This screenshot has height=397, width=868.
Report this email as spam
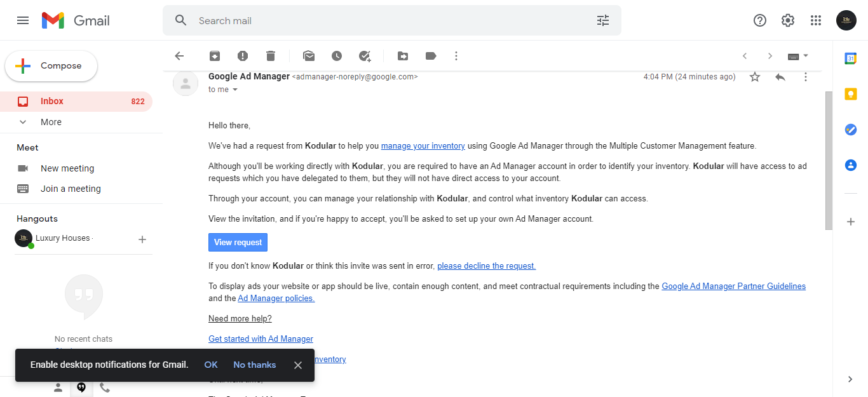[x=243, y=56]
